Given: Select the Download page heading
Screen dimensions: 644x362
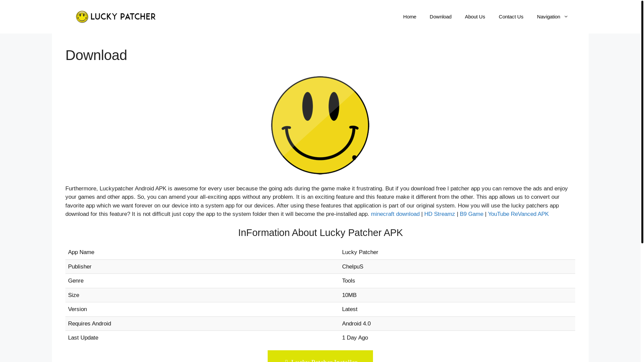Looking at the screenshot, I should (96, 55).
